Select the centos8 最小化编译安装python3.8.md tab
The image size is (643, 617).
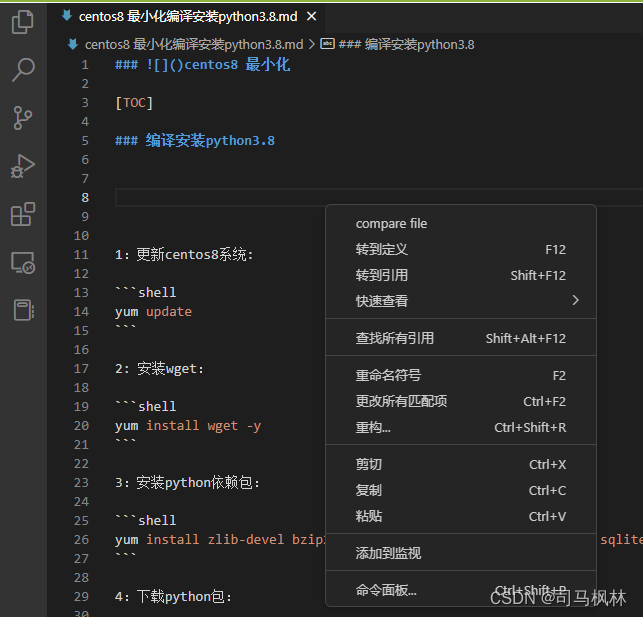[x=188, y=16]
